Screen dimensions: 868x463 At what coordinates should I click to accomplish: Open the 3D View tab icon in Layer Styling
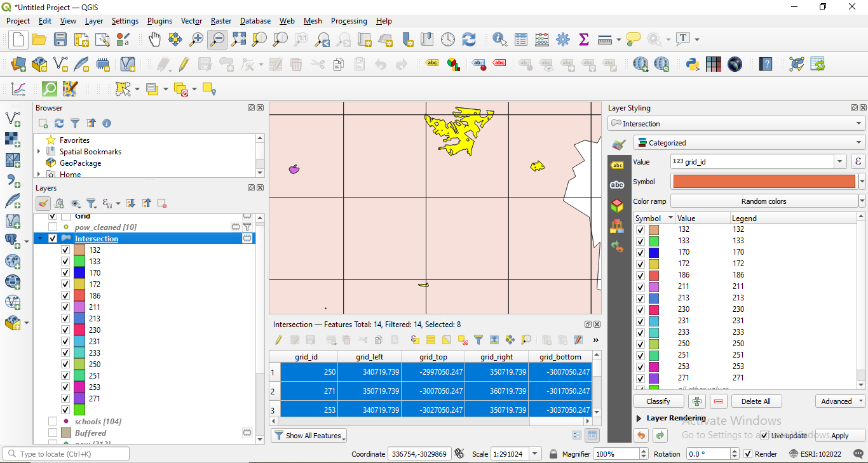point(617,205)
